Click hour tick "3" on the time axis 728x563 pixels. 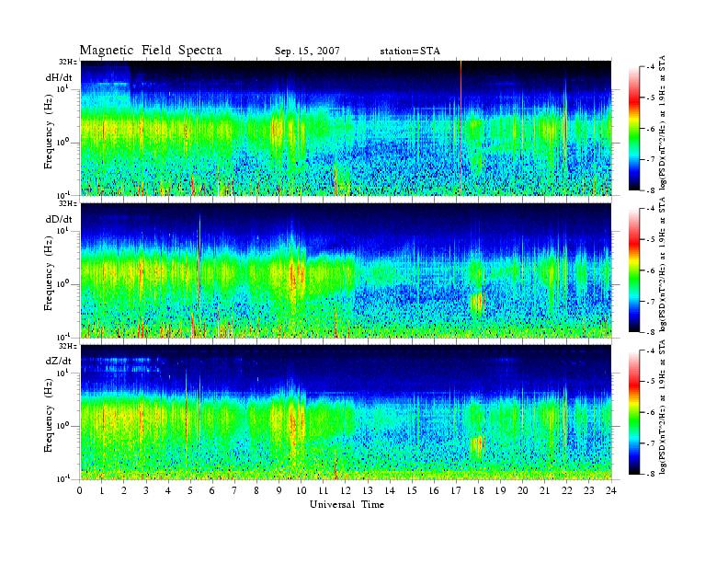click(x=147, y=491)
